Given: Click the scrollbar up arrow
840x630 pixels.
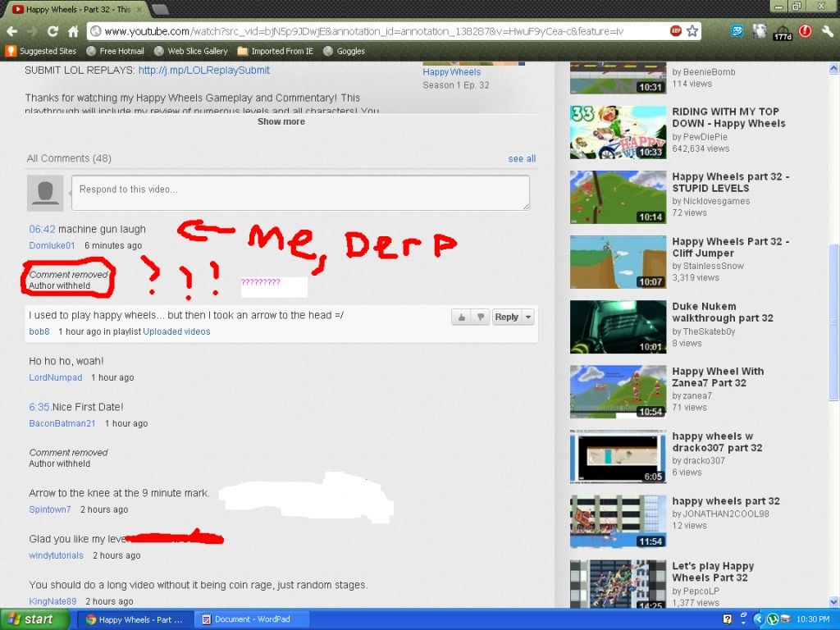Looking at the screenshot, I should [833, 68].
